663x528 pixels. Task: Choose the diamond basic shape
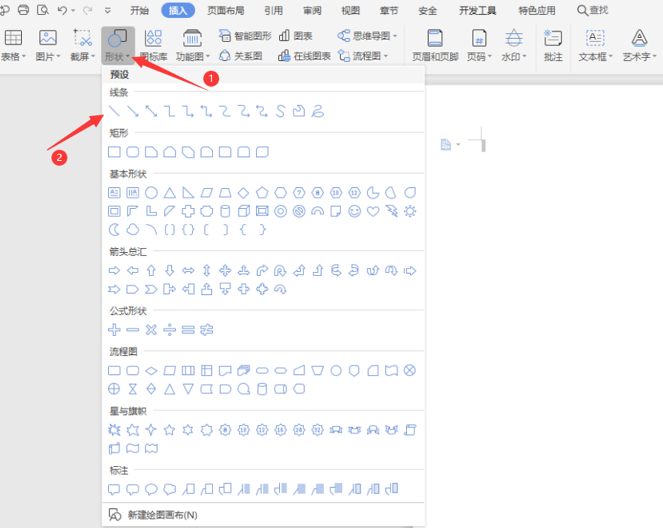pyautogui.click(x=244, y=193)
